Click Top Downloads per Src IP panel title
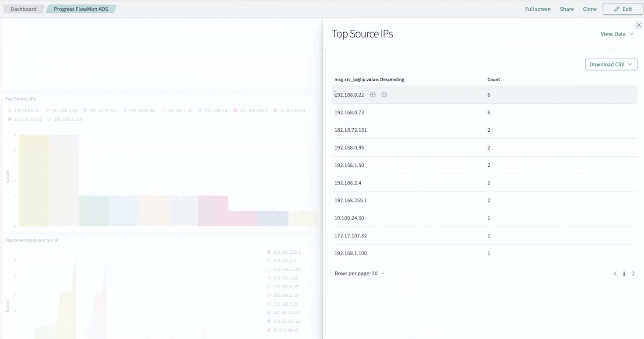Screen dimensions: 644x339 32,240
